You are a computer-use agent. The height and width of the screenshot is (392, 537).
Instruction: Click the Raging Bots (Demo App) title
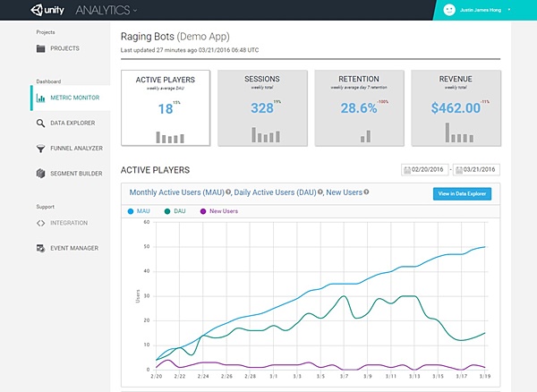175,37
